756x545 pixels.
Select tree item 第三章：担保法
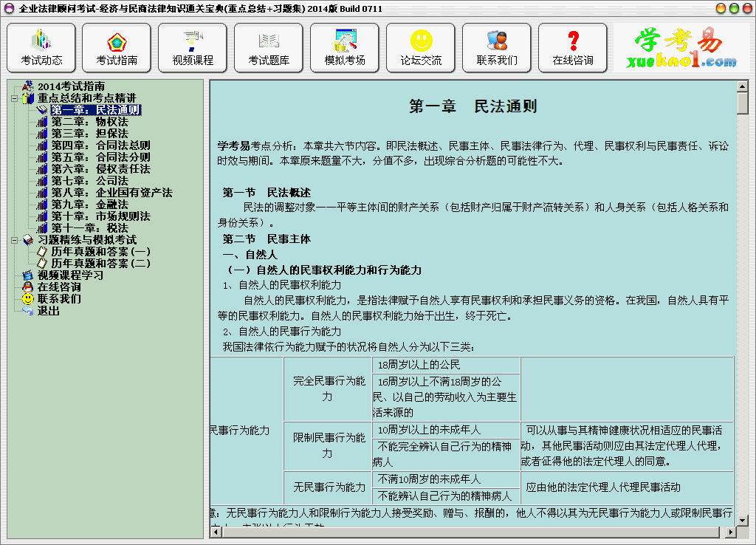click(90, 134)
